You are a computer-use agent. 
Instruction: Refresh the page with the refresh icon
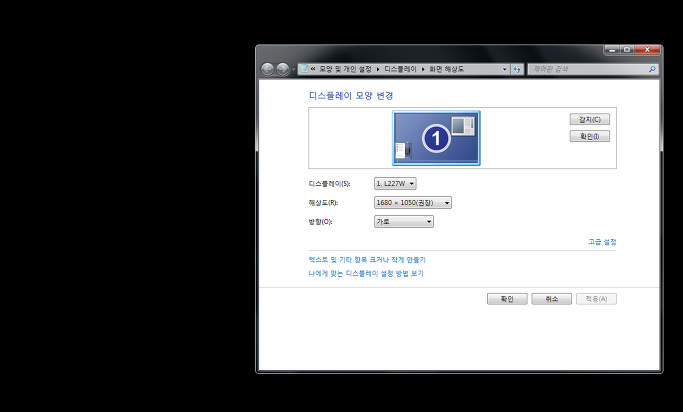point(517,69)
